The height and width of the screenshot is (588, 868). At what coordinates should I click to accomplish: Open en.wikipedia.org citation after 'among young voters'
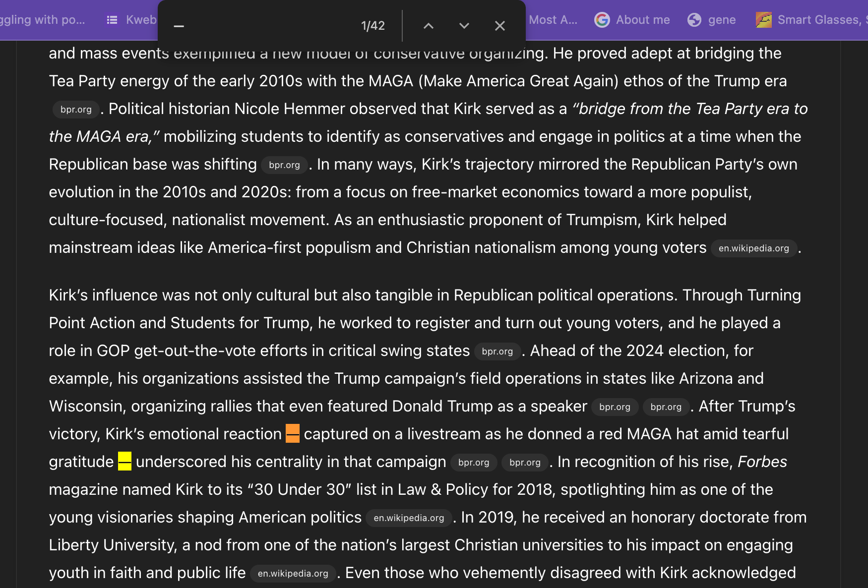753,248
